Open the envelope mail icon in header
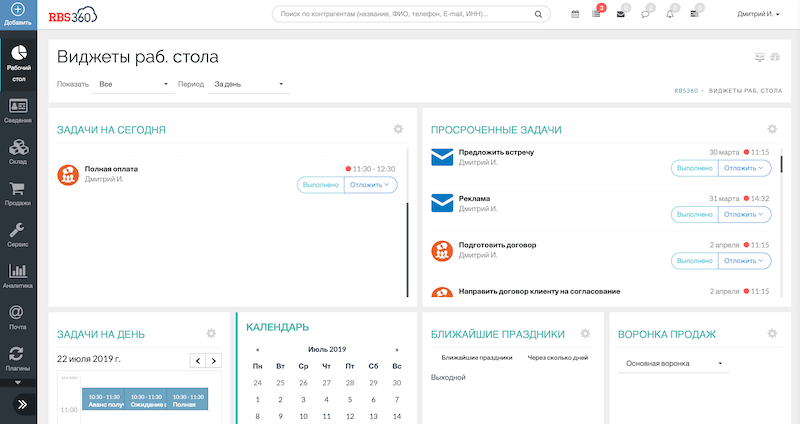 click(621, 14)
